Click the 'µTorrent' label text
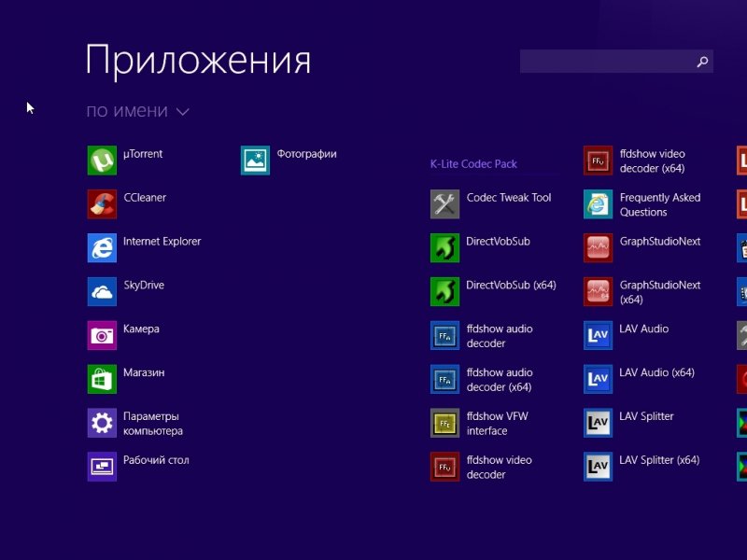 pyautogui.click(x=143, y=154)
